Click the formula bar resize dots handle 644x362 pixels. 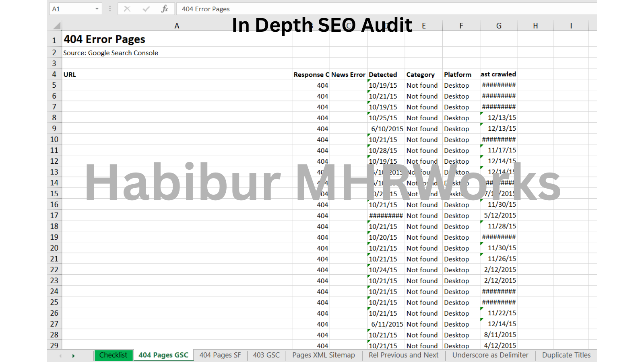[110, 9]
